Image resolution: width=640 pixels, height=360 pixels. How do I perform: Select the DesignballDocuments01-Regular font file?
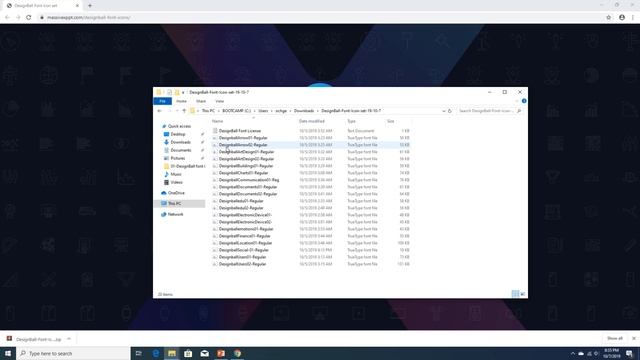pyautogui.click(x=248, y=187)
